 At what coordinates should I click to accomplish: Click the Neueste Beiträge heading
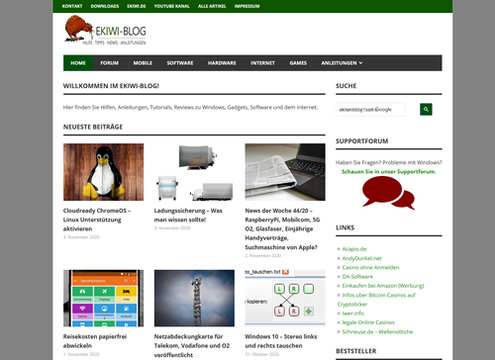93,127
